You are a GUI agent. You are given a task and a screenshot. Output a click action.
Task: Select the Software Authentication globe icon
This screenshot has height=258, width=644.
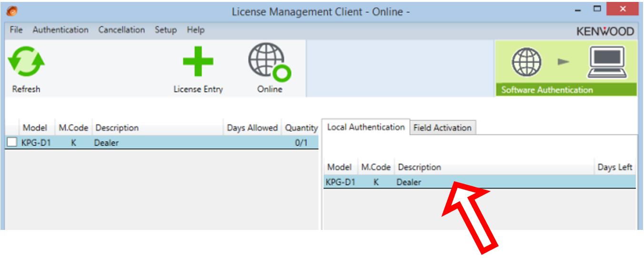coord(527,62)
